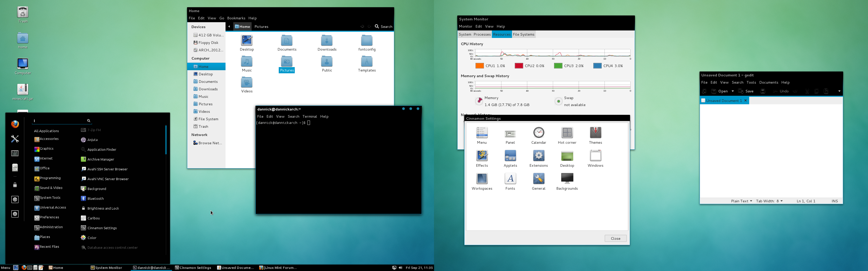This screenshot has width=868, height=271.
Task: Switch to Linux Mint Forum taskbar window
Action: pos(278,268)
